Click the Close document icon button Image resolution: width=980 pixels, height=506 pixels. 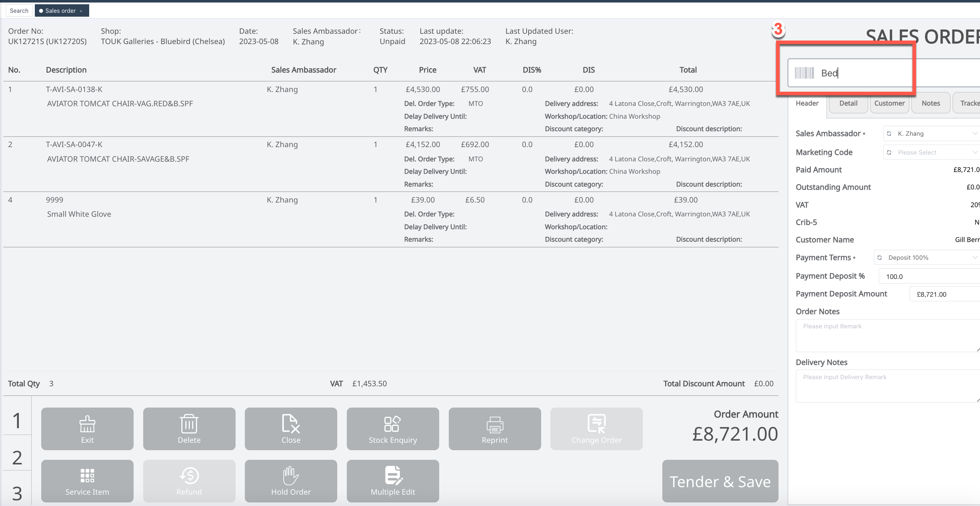[291, 429]
